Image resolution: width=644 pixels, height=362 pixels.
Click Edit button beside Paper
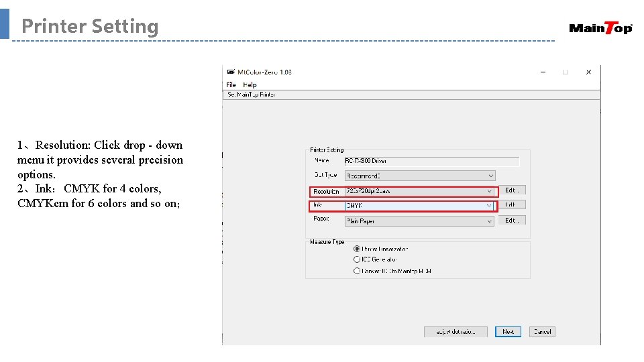pos(512,221)
